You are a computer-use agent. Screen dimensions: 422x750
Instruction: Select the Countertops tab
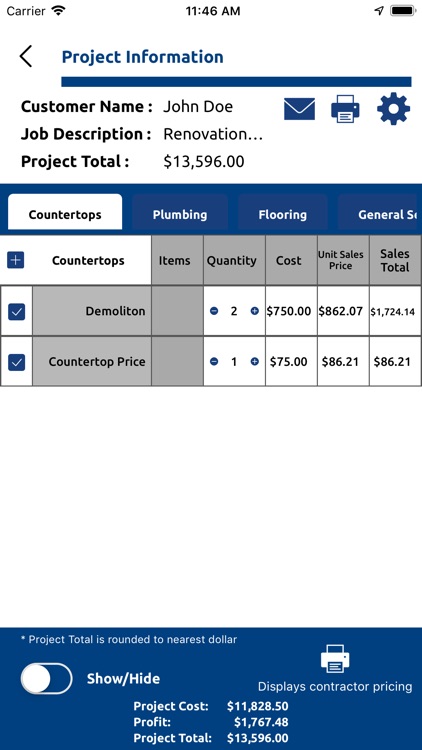pos(65,212)
